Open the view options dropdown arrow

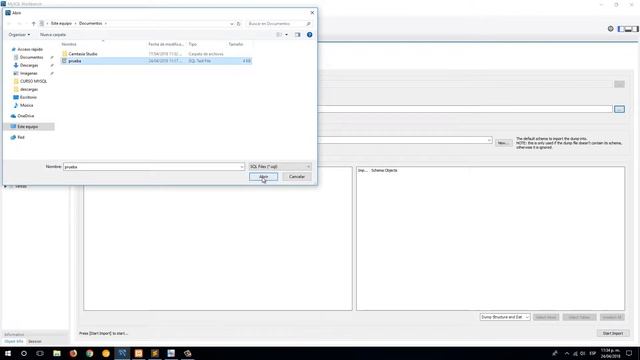(x=287, y=35)
